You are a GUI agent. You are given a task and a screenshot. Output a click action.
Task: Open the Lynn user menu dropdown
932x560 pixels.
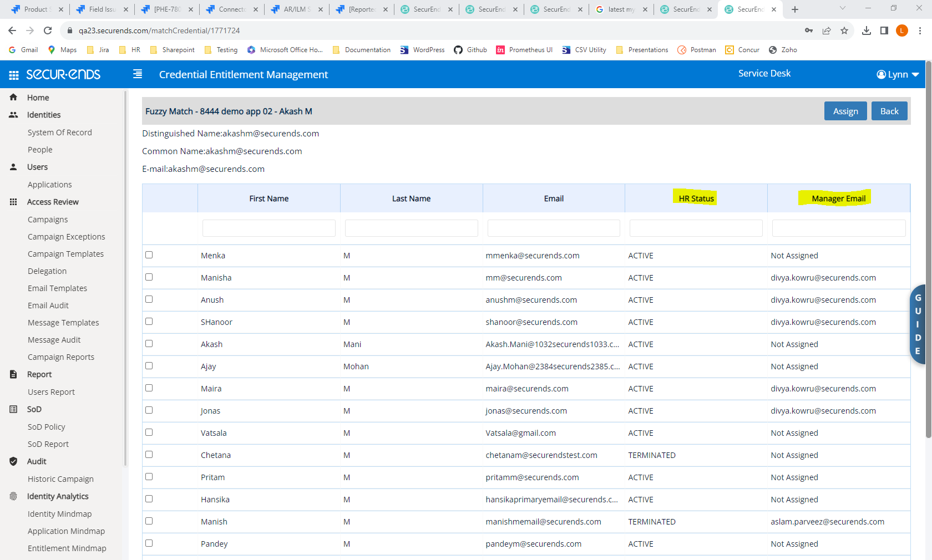pyautogui.click(x=897, y=74)
